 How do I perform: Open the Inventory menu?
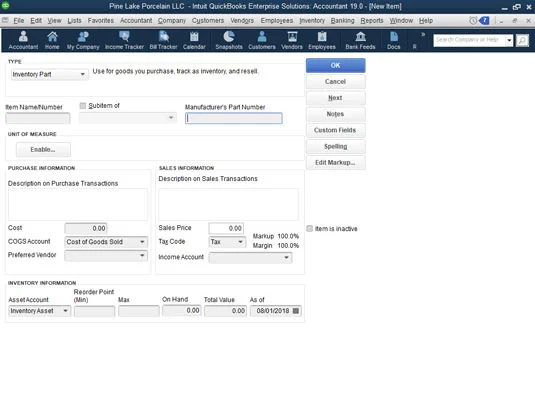coord(312,20)
